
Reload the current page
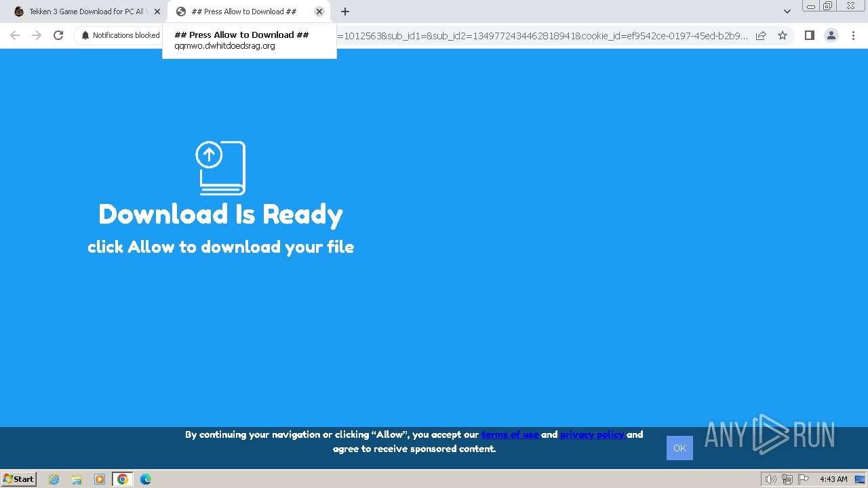coord(58,35)
